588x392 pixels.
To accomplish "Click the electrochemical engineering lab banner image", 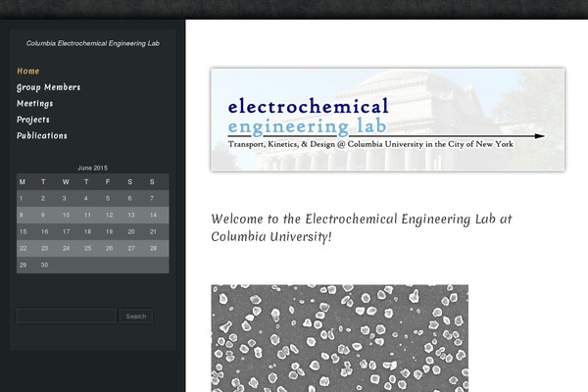I will click(x=388, y=120).
